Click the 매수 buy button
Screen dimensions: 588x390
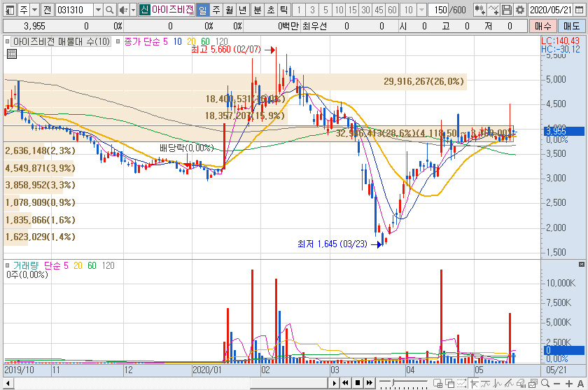(543, 26)
